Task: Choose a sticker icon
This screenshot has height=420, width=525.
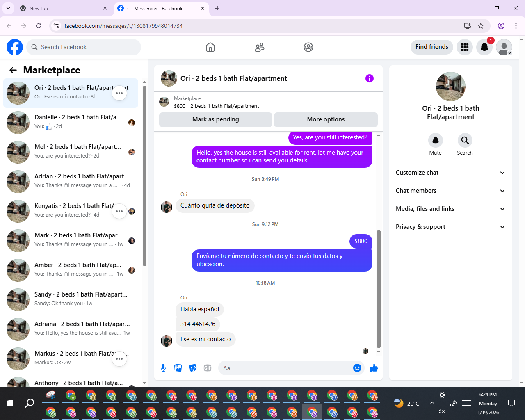Action: point(193,368)
